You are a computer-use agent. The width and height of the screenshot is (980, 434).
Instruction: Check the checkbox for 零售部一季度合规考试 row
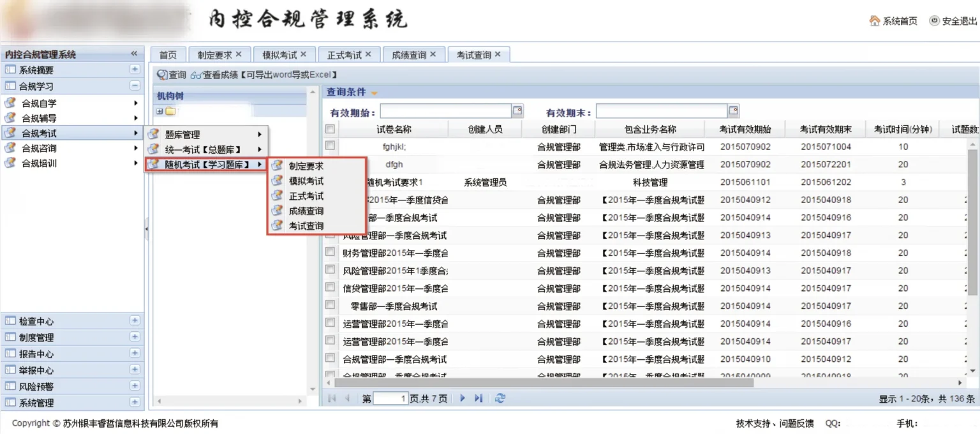330,305
